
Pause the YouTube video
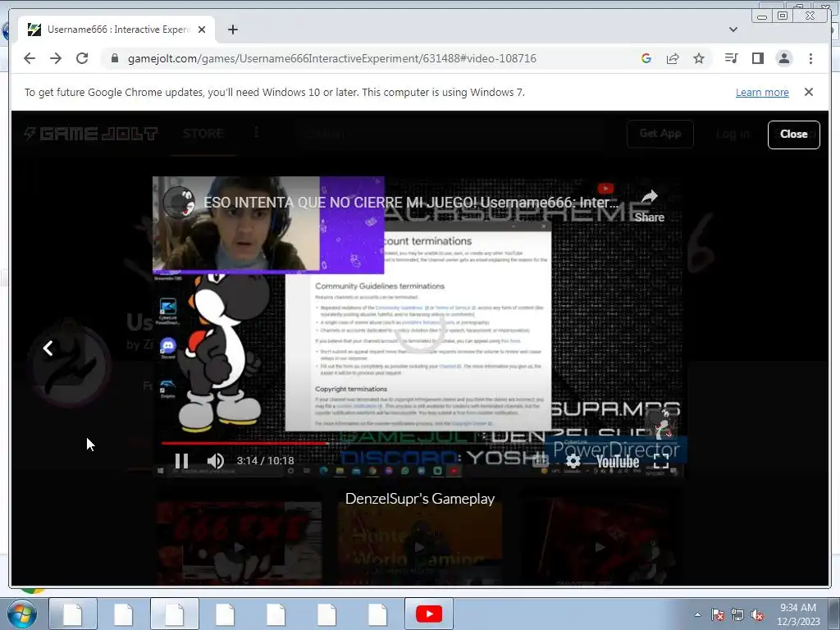pyautogui.click(x=181, y=461)
